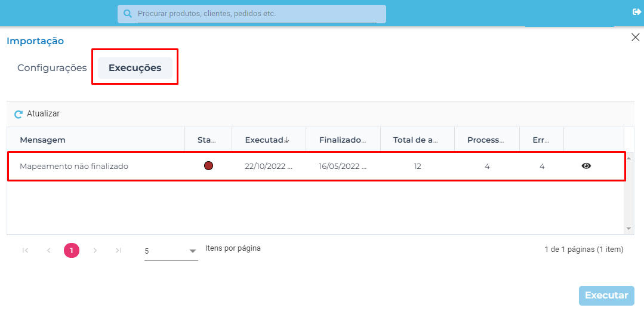Click the Mapeamento não finalizado message
This screenshot has width=644, height=311.
coord(74,167)
